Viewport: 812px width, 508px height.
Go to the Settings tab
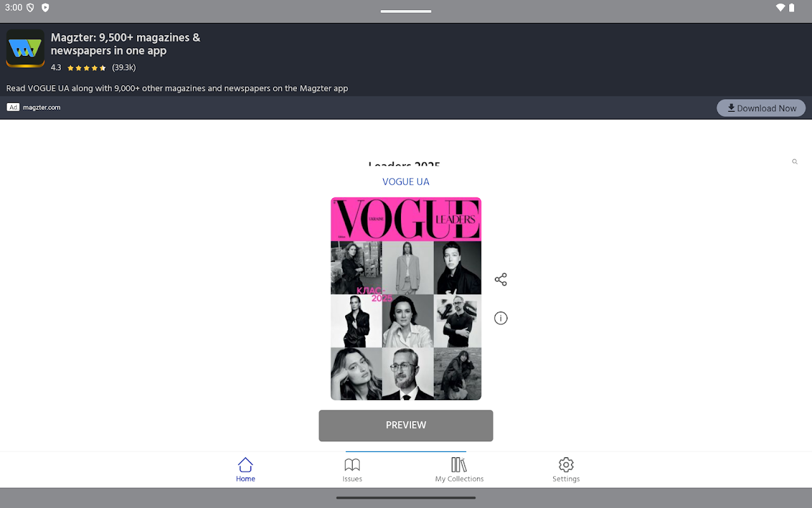pos(566,470)
